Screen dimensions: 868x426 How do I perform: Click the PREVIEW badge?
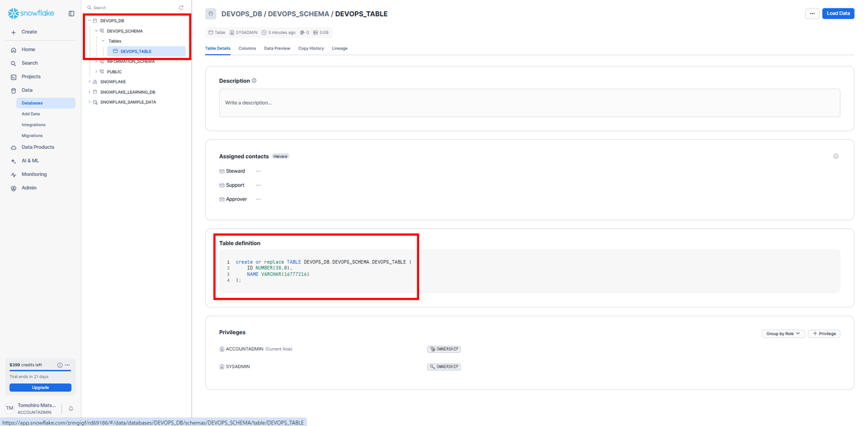point(280,156)
